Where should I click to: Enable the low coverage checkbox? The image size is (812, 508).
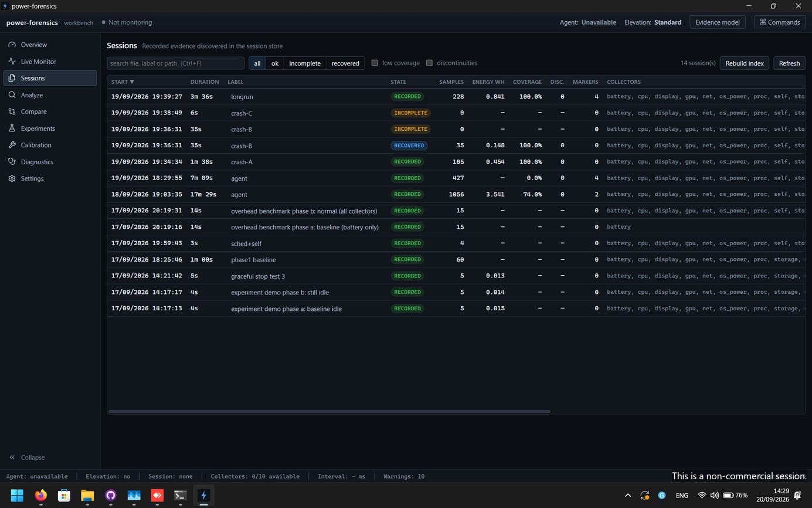coord(375,63)
